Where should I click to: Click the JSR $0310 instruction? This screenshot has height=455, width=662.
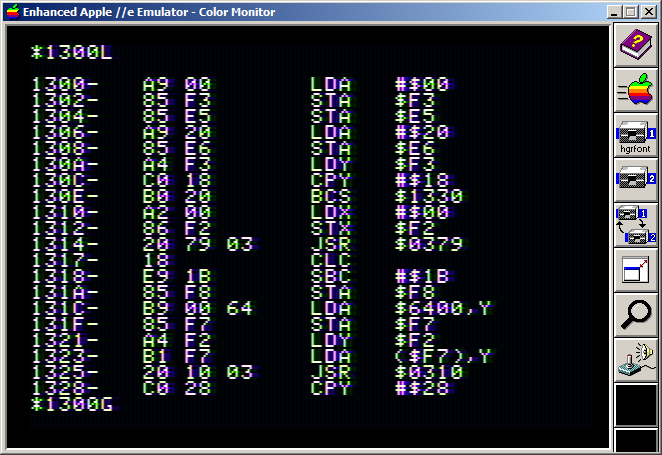click(x=387, y=373)
